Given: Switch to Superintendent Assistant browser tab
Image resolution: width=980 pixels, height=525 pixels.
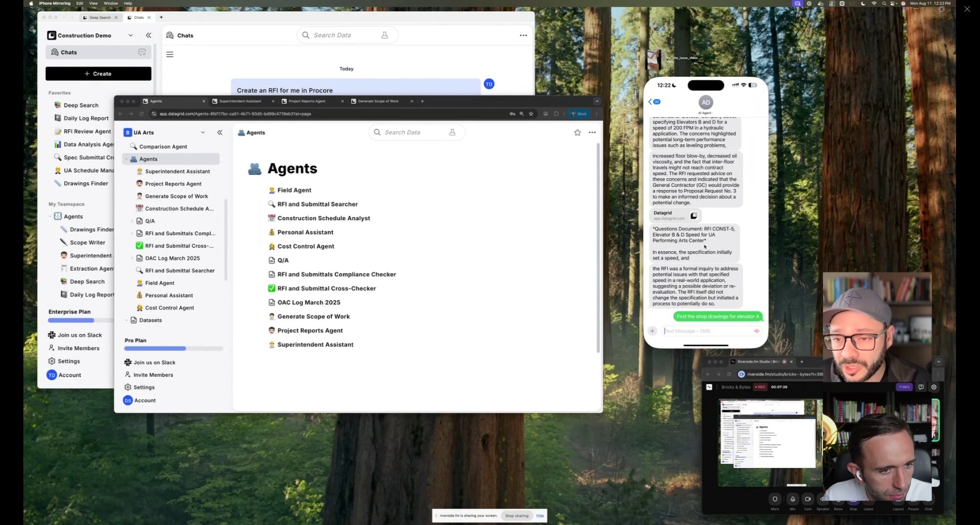Looking at the screenshot, I should click(x=243, y=101).
